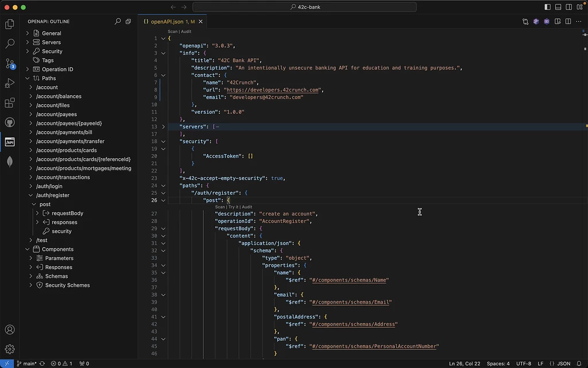Click Try it code lens above line 27
The height and width of the screenshot is (368, 588).
pyautogui.click(x=233, y=207)
